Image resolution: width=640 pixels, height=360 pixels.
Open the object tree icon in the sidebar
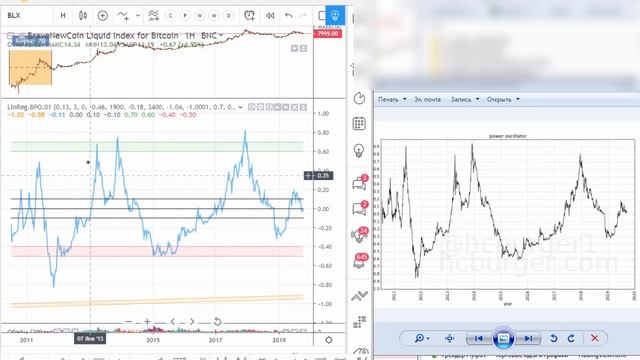coord(360,322)
